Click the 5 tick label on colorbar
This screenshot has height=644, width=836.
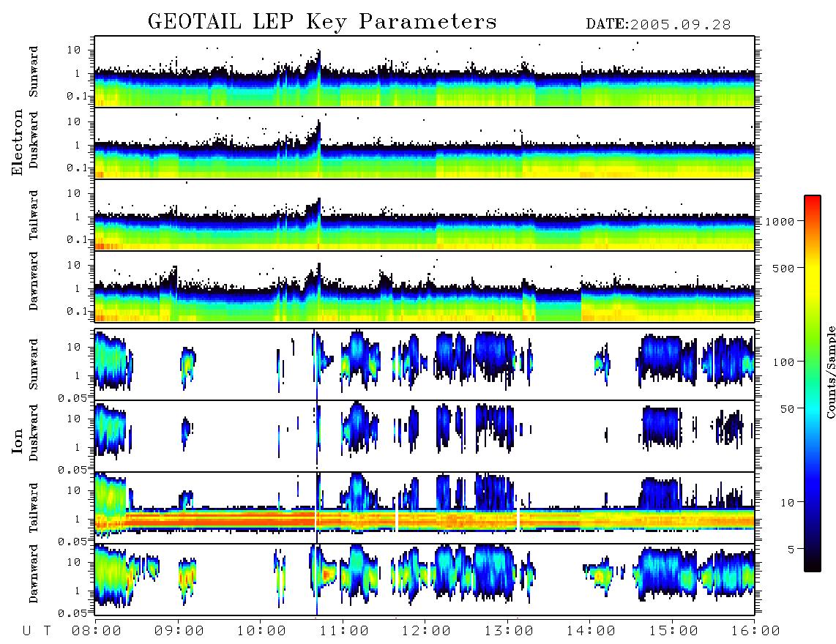[790, 549]
